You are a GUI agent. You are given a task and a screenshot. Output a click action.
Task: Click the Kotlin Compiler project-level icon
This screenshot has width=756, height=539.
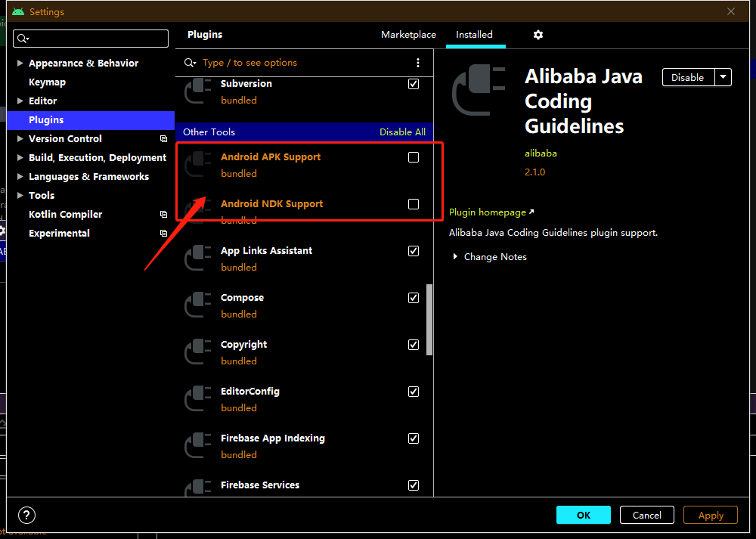tap(163, 215)
